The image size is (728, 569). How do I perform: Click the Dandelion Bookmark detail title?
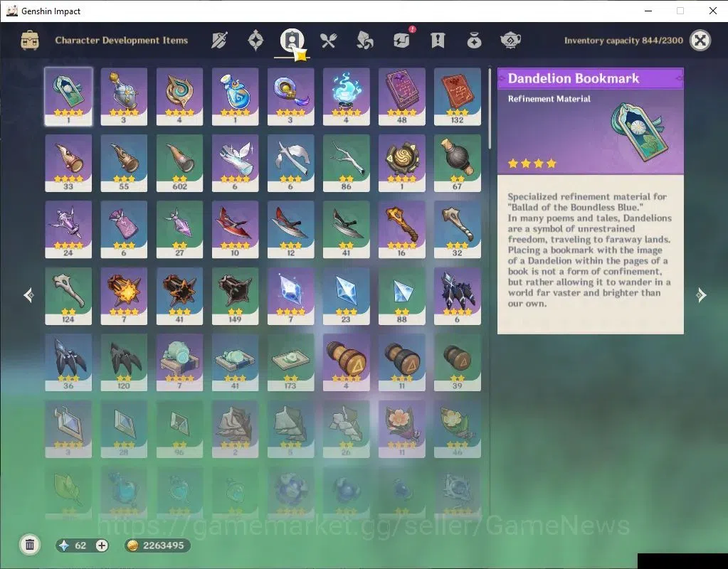tap(574, 78)
